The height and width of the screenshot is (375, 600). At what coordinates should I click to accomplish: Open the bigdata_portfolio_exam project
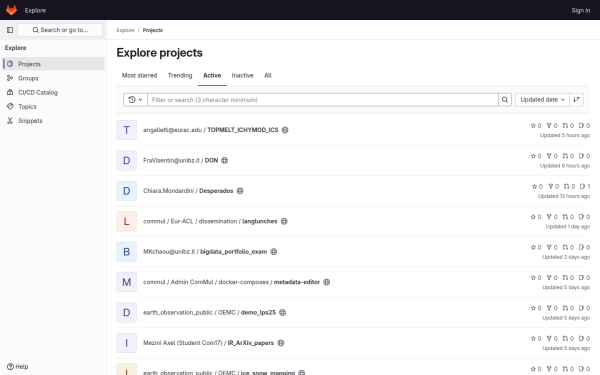click(233, 251)
